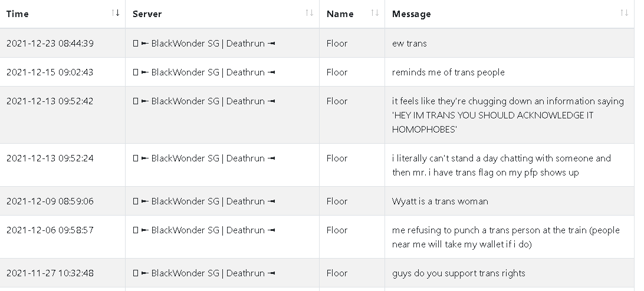644x291 pixels.
Task: Click the Message column header
Action: 510,14
